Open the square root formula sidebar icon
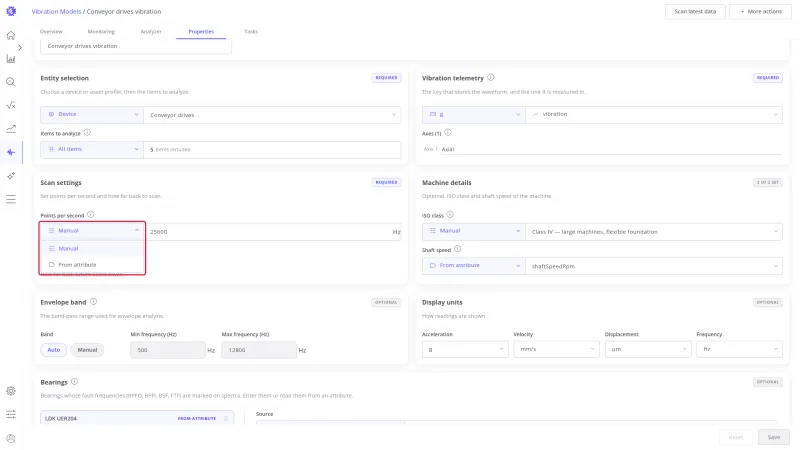Viewport: 800px width, 450px height. point(11,106)
